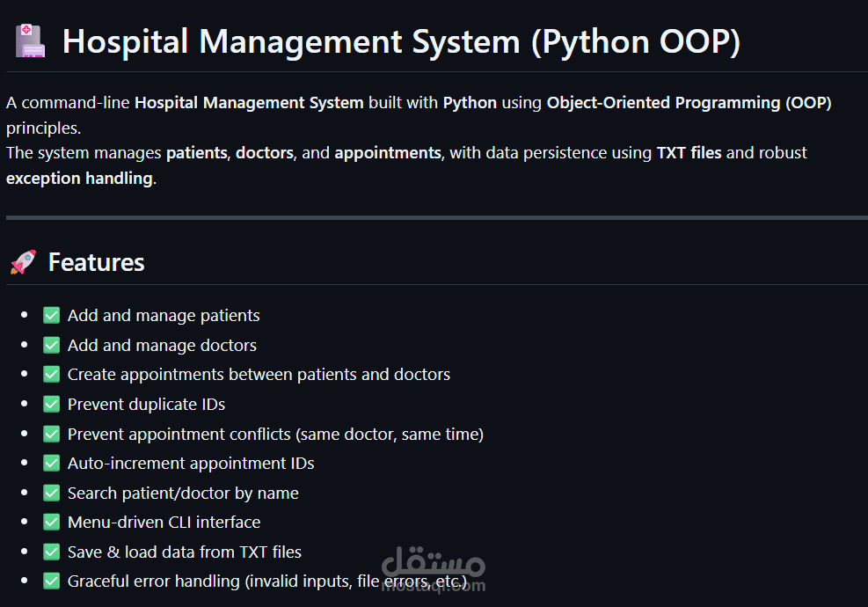868x607 pixels.
Task: Click the check mark beside Save & load data
Action: click(52, 552)
